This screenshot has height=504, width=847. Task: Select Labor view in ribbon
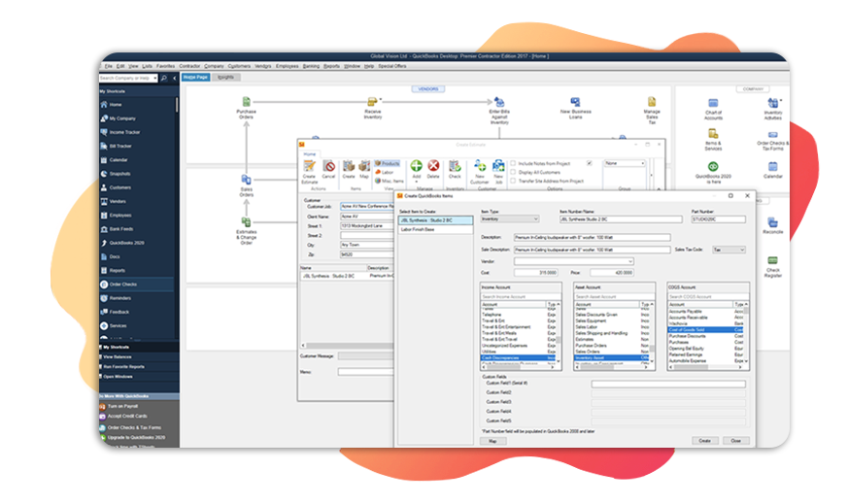pos(385,172)
